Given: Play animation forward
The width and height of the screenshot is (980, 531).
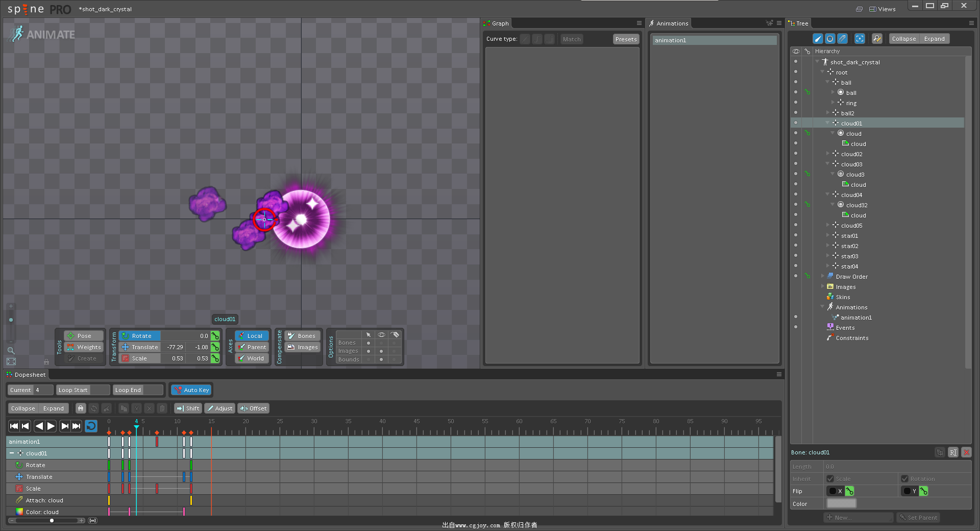Looking at the screenshot, I should pyautogui.click(x=51, y=426).
